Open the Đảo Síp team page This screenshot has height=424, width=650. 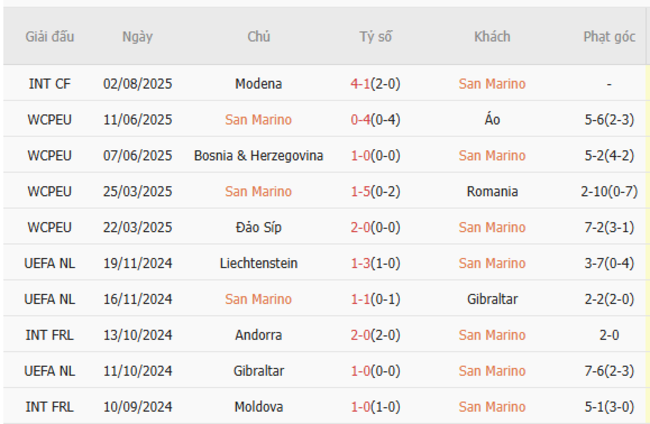click(259, 227)
